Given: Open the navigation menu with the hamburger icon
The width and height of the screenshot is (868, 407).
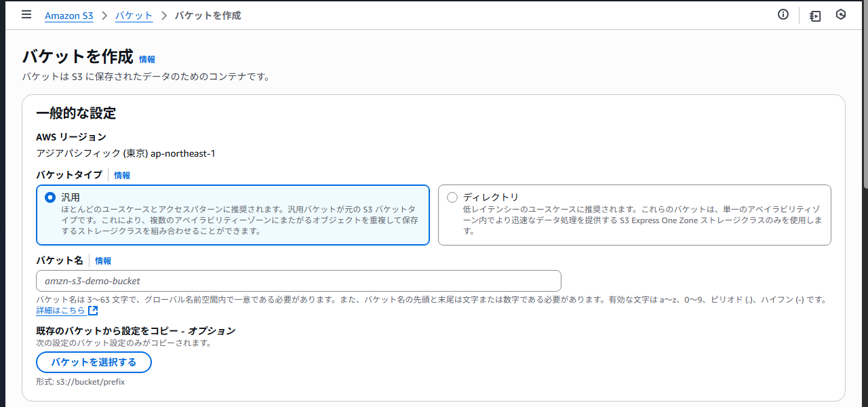Looking at the screenshot, I should [x=26, y=14].
